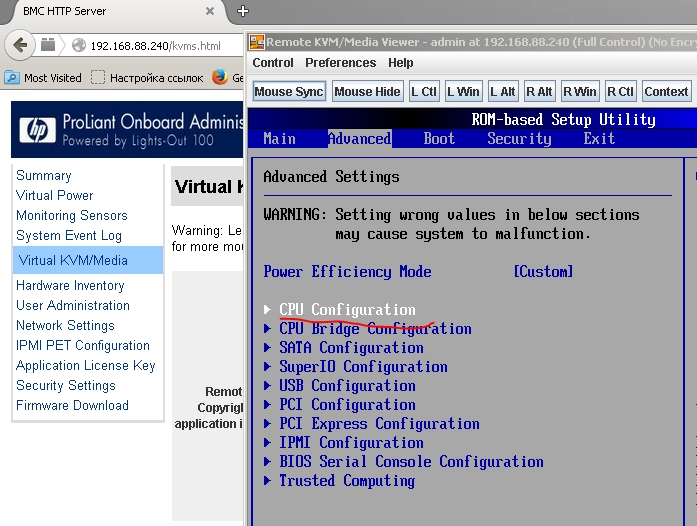Click the Remote KVM viewer window icon
The height and width of the screenshot is (526, 697).
click(257, 42)
